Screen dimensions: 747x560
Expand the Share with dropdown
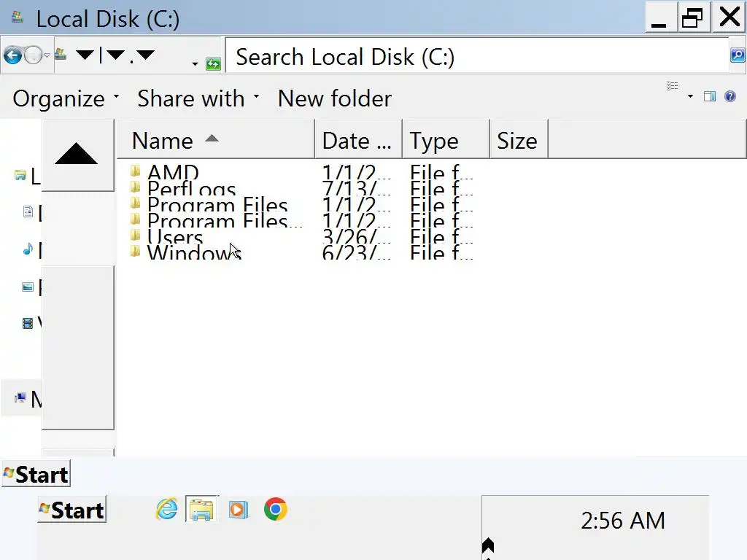(x=198, y=98)
